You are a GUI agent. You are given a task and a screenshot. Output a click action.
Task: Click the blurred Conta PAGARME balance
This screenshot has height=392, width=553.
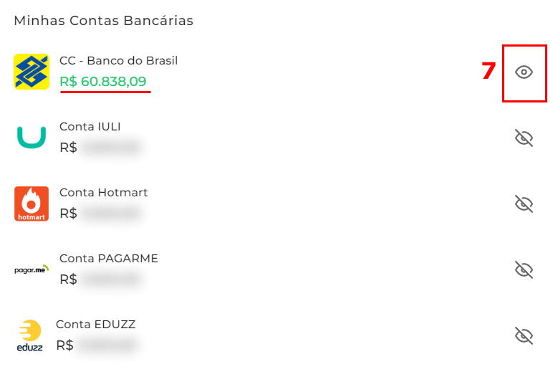pyautogui.click(x=110, y=279)
